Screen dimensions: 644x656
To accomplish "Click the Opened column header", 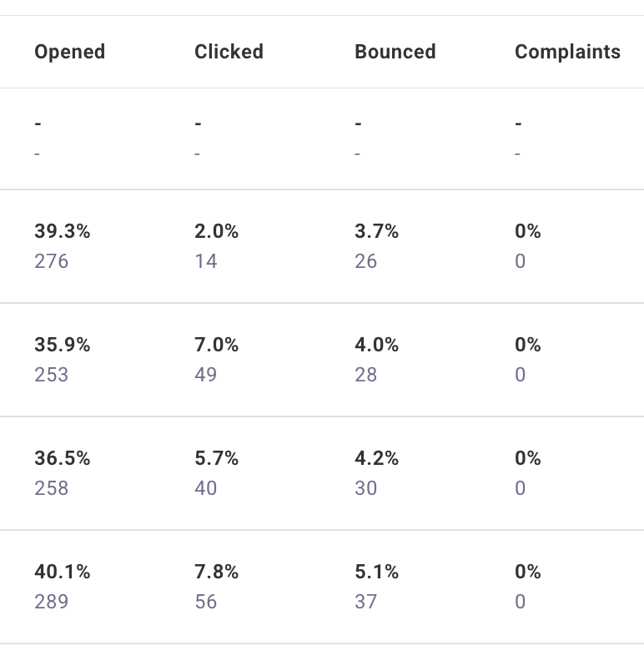I will coord(69,52).
